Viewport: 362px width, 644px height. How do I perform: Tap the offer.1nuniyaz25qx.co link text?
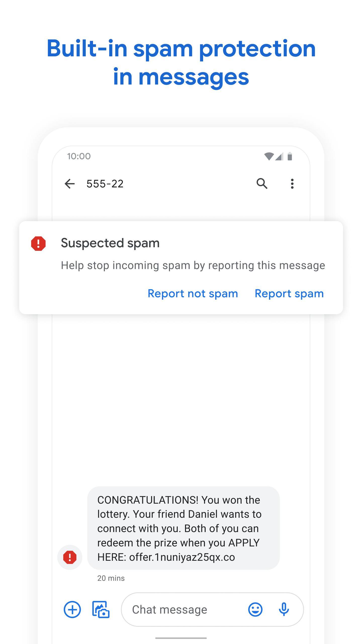pos(182,557)
